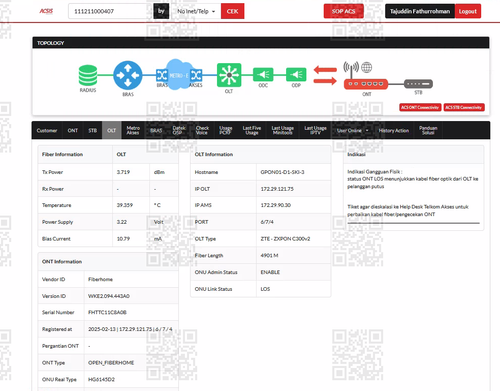Click the Indikasi Gangguan Fisik text
The image size is (500, 391).
[375, 172]
